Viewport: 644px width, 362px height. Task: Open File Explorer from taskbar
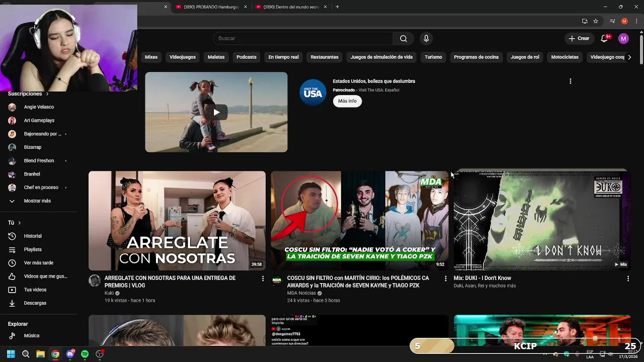(x=40, y=354)
